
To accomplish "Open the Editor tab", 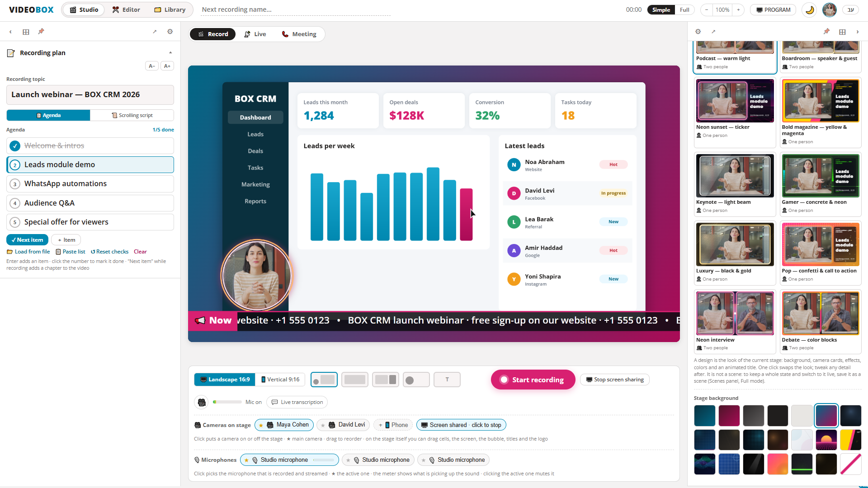I will 126,9.
